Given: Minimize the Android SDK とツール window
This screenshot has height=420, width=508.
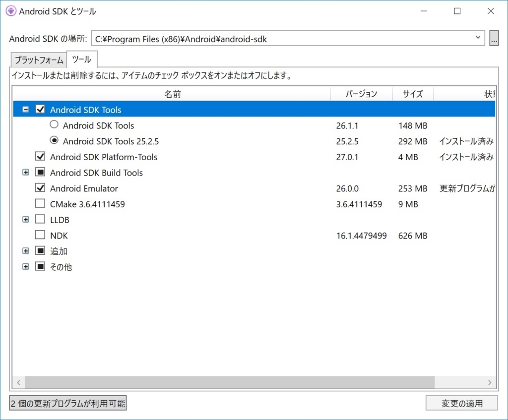Looking at the screenshot, I should (x=424, y=11).
